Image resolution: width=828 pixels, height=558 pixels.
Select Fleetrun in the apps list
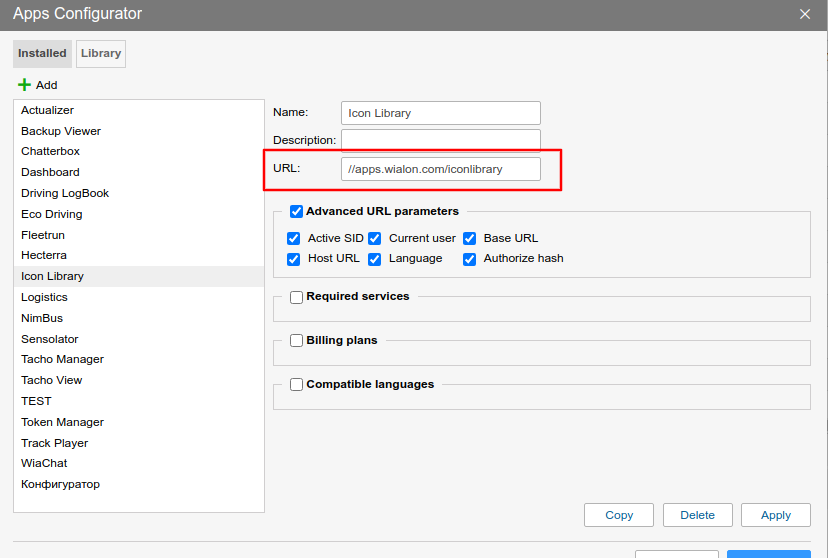click(x=44, y=235)
